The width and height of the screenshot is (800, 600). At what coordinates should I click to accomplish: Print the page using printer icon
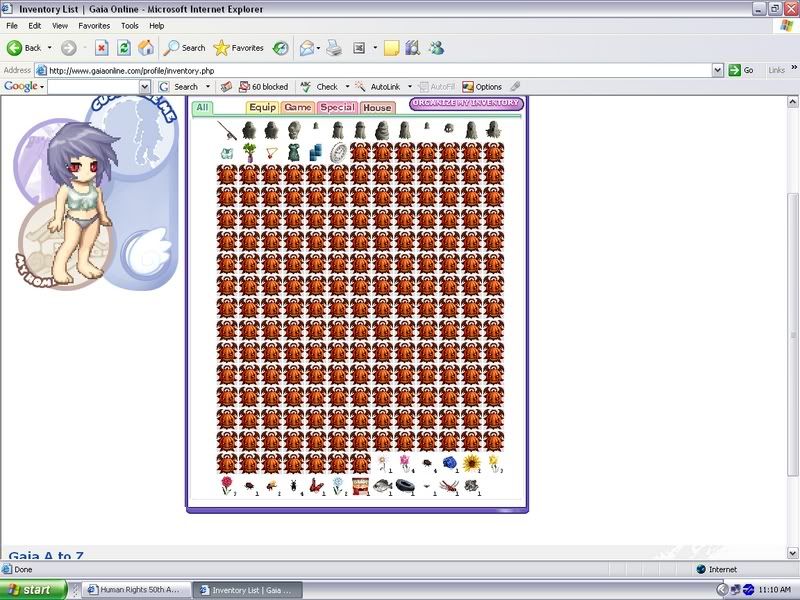(334, 48)
